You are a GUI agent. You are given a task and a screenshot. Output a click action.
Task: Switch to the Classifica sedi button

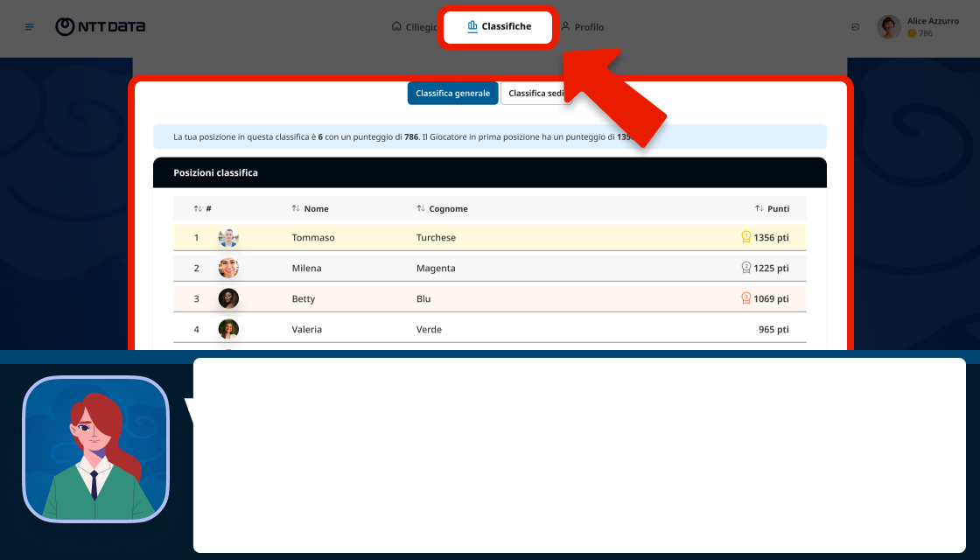[x=535, y=94]
